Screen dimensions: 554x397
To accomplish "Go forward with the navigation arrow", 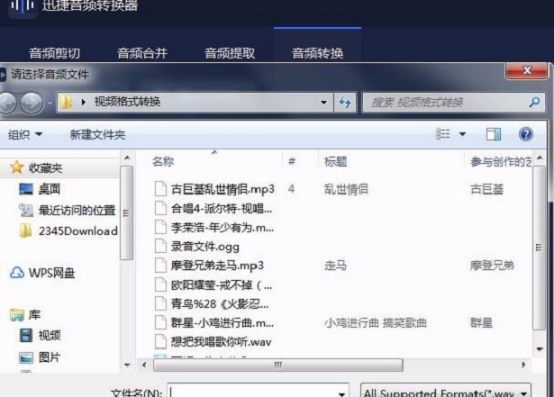I will click(31, 102).
